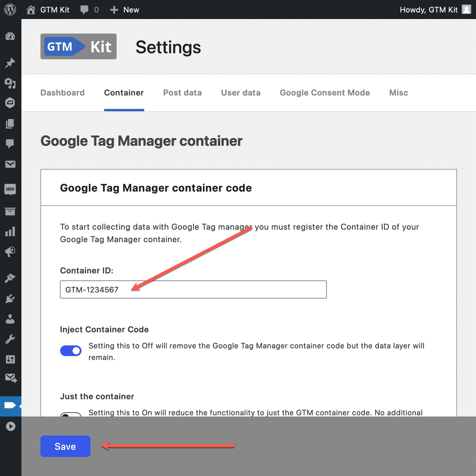Open Analytics bar chart icon
Image resolution: width=476 pixels, height=476 pixels.
(10, 231)
